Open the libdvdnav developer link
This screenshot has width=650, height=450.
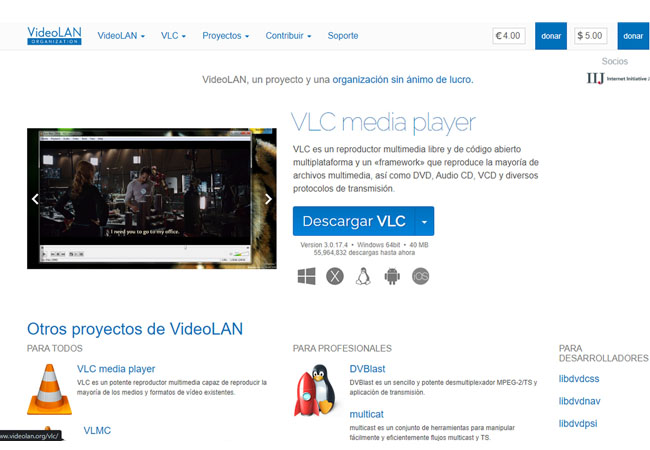pos(580,401)
